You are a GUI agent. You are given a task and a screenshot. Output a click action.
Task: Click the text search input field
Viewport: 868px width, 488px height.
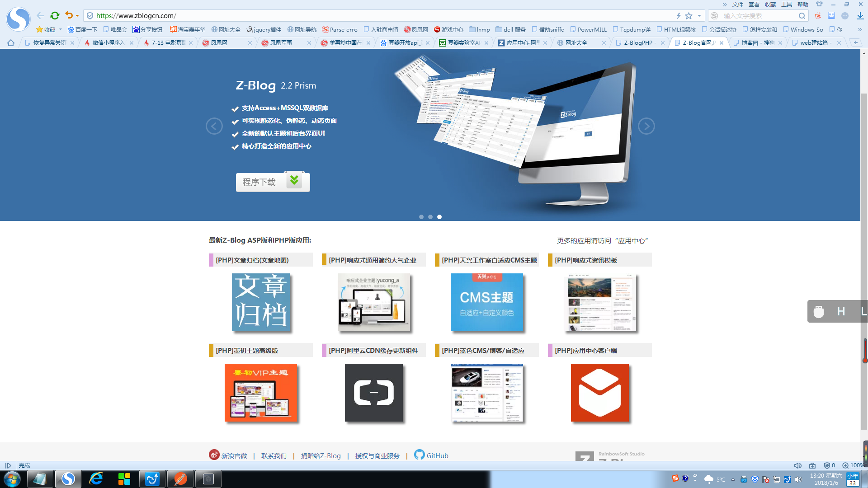pyautogui.click(x=759, y=16)
